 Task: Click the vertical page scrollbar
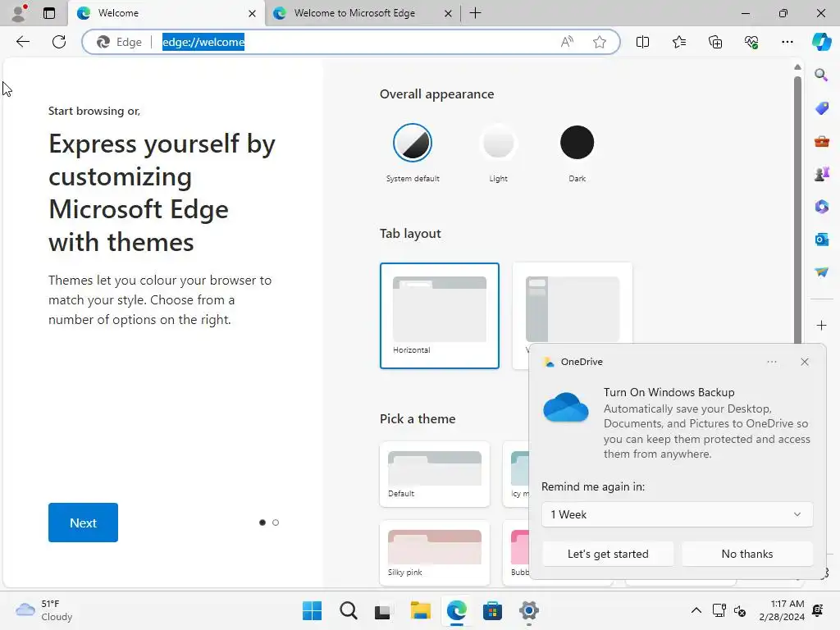(x=797, y=209)
